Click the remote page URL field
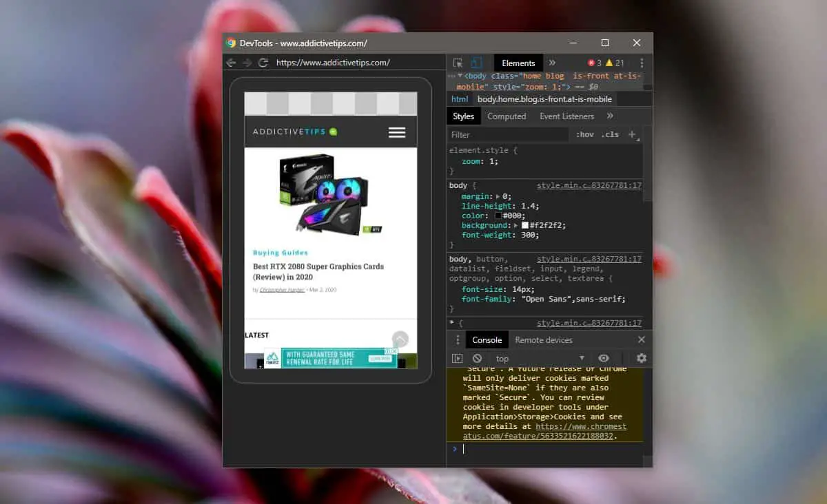 pyautogui.click(x=333, y=63)
